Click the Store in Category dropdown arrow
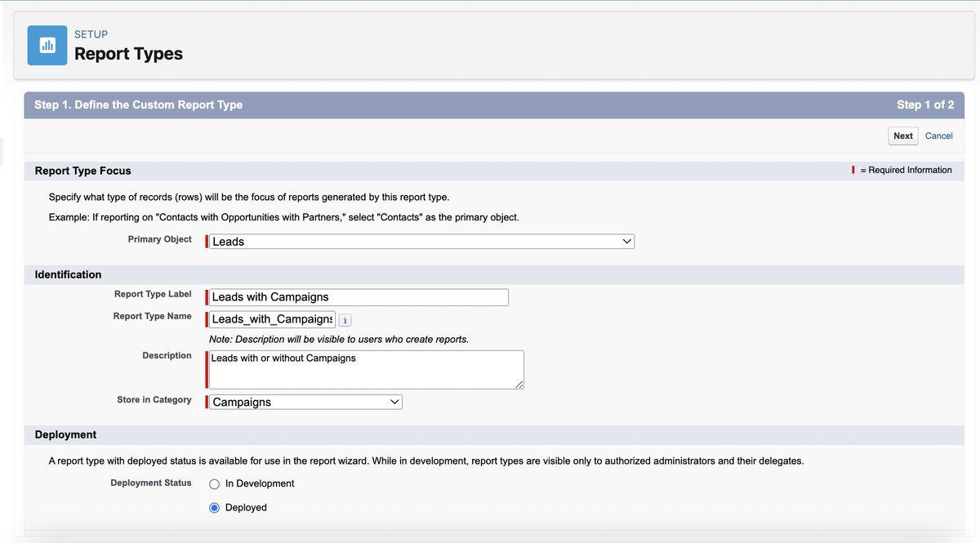 click(x=394, y=402)
